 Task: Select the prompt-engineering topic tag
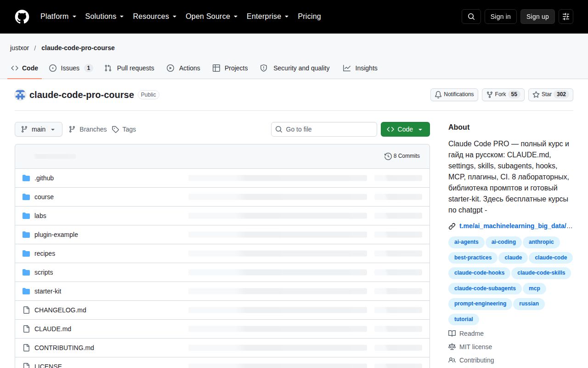pos(480,304)
